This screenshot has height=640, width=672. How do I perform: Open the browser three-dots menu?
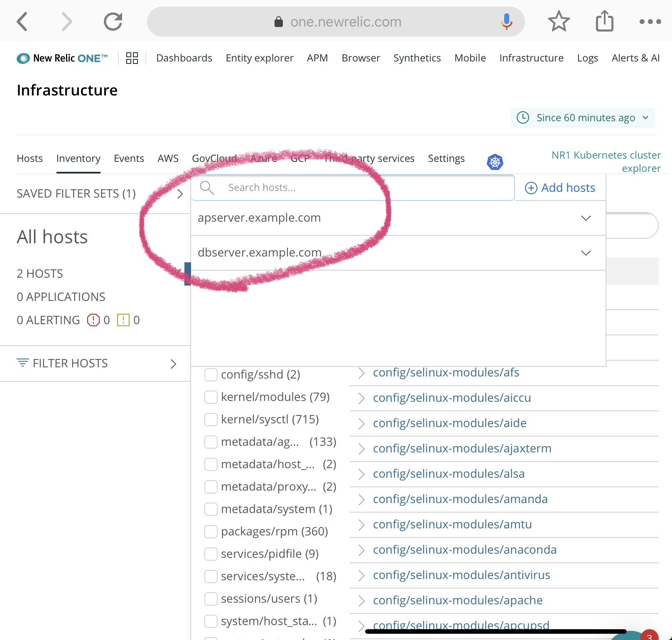click(650, 22)
